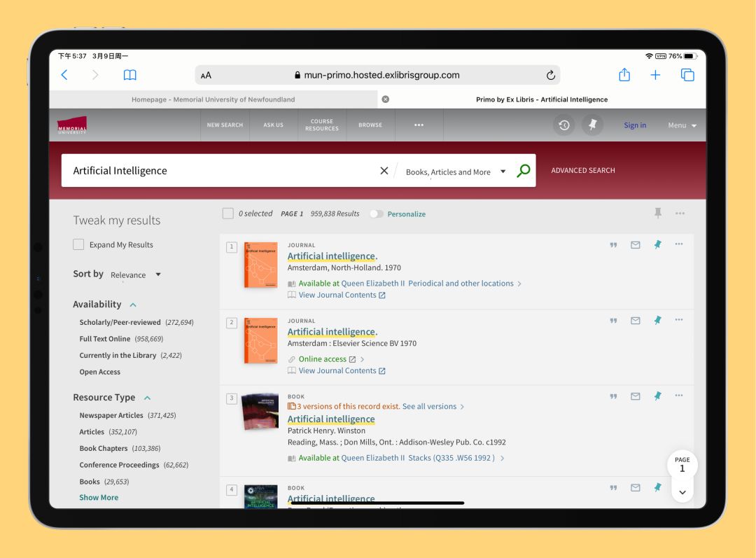The image size is (756, 558).
Task: Switch to Homepage Memorial University tab
Action: click(213, 99)
